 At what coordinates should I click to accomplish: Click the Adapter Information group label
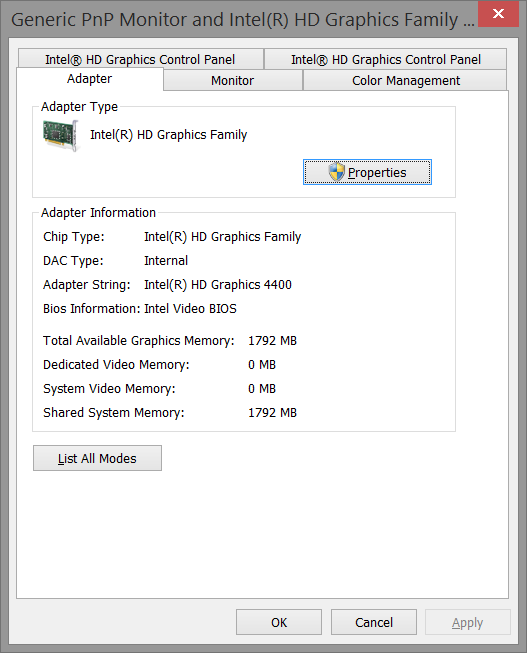98,213
